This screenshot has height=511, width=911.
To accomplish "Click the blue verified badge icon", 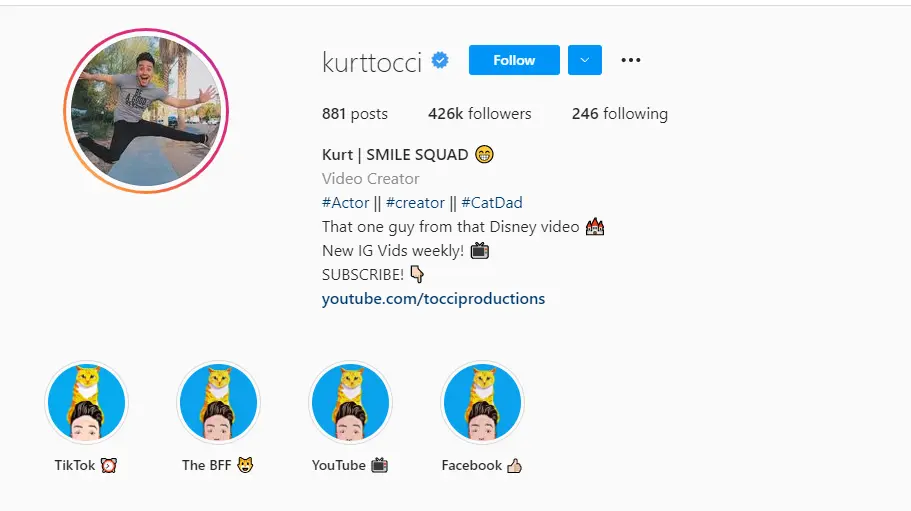I will [440, 60].
